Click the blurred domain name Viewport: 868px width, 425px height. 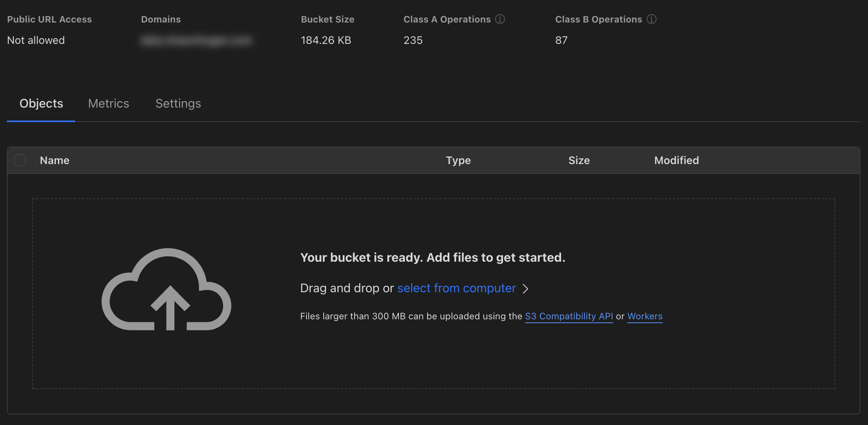(196, 40)
